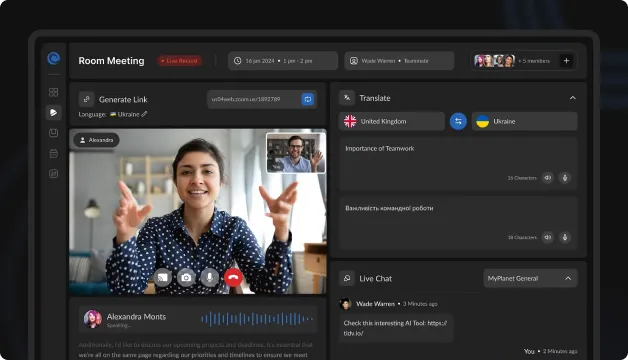628x360 pixels.
Task: Select the video meeting icon in sidebar
Action: [x=54, y=113]
